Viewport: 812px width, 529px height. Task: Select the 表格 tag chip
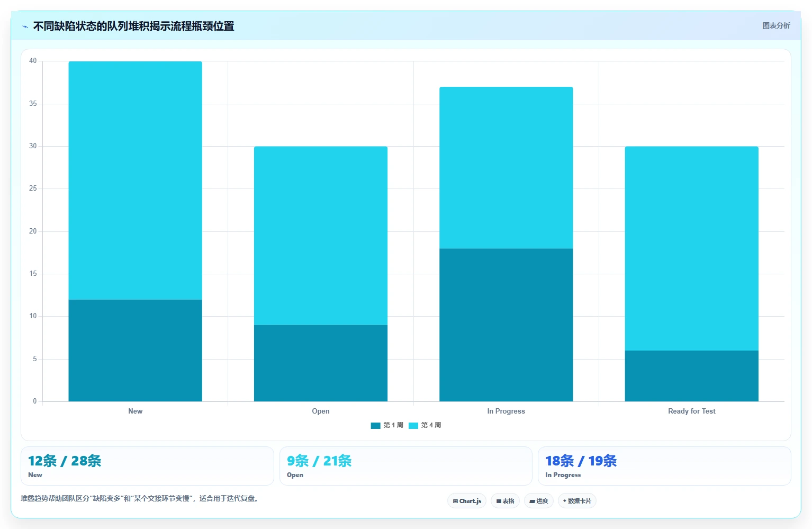(505, 501)
